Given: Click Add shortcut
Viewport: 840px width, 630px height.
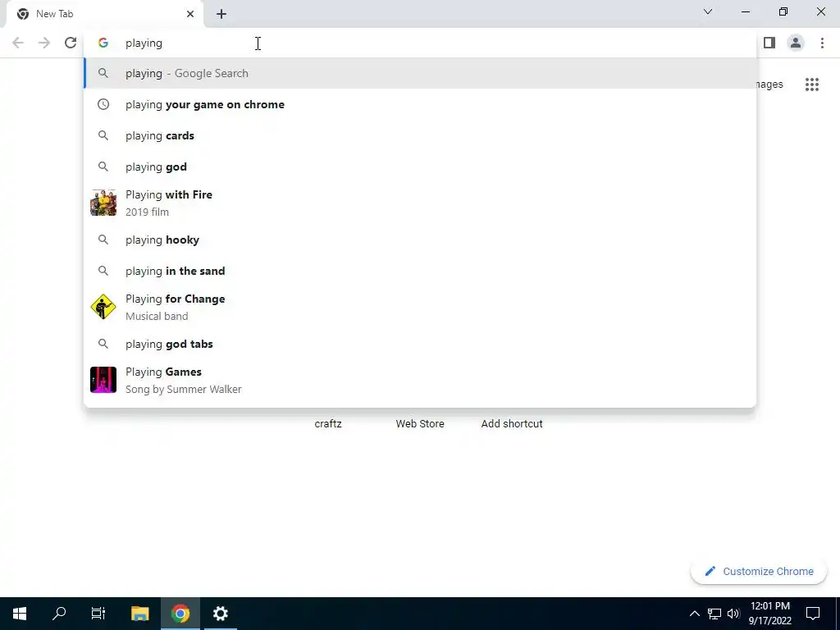Looking at the screenshot, I should (512, 423).
